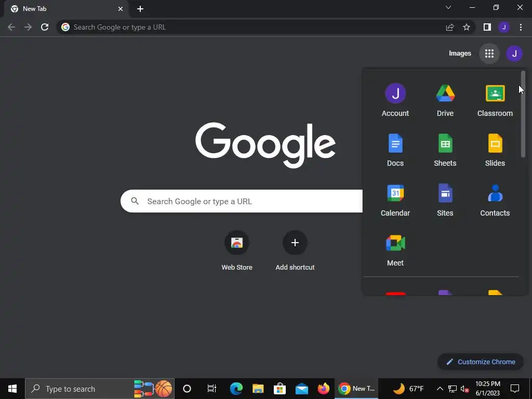Screen dimensions: 532x399
Task: Open Google Sites app
Action: 445,200
